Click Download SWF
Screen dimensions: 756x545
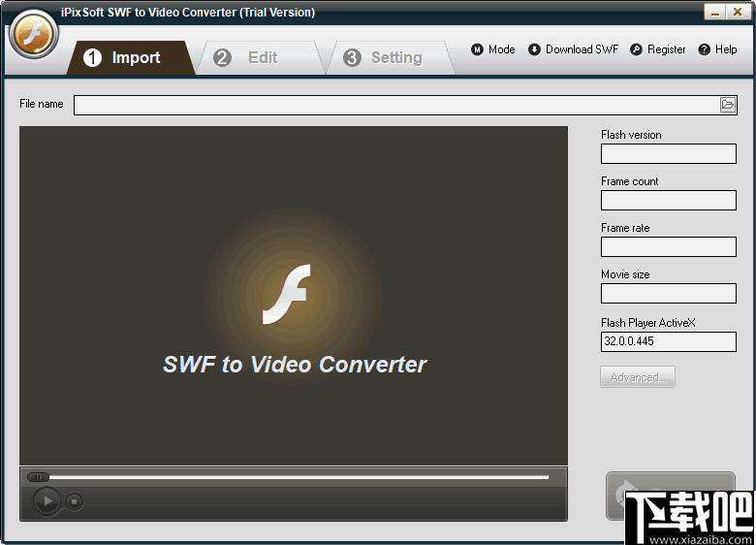(x=573, y=49)
